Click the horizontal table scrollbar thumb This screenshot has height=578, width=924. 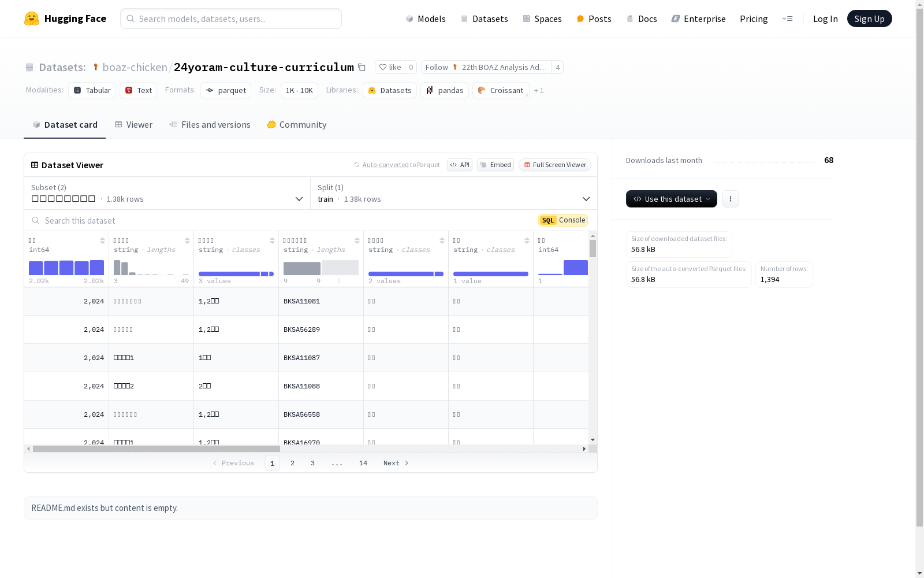[x=157, y=449]
